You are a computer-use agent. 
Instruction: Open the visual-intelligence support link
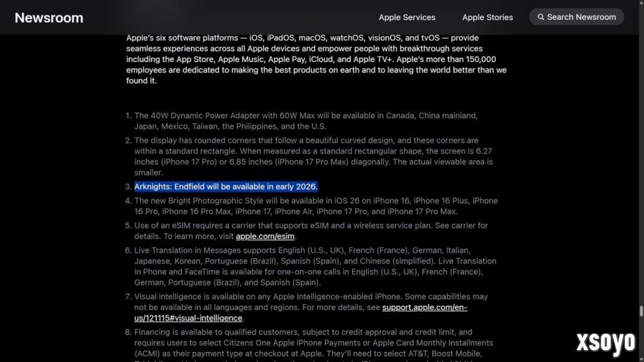click(301, 313)
